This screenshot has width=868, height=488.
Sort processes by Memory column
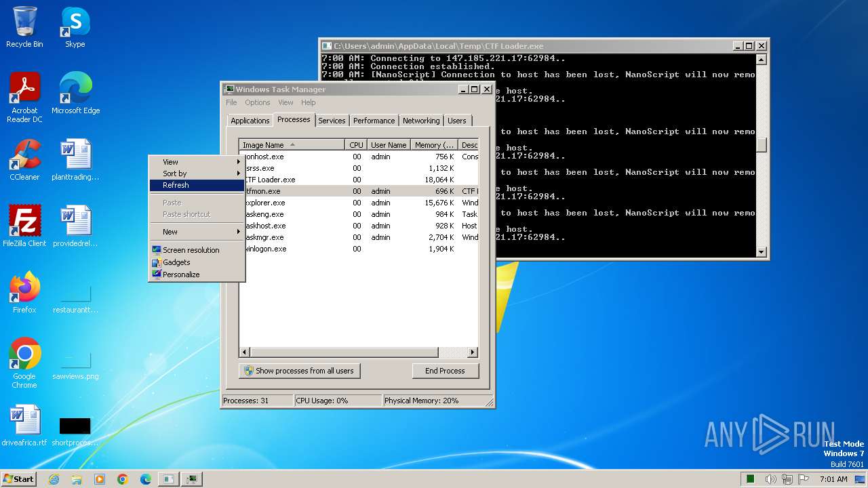point(435,145)
